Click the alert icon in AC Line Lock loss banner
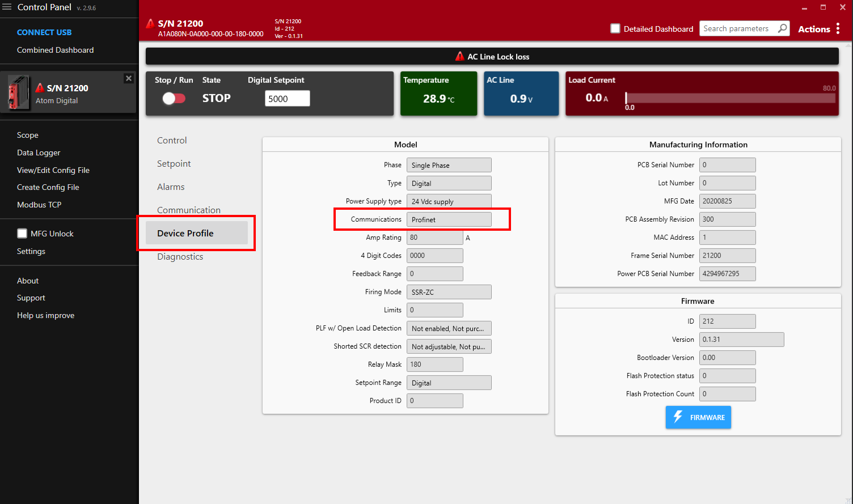This screenshot has height=504, width=853. click(x=461, y=56)
